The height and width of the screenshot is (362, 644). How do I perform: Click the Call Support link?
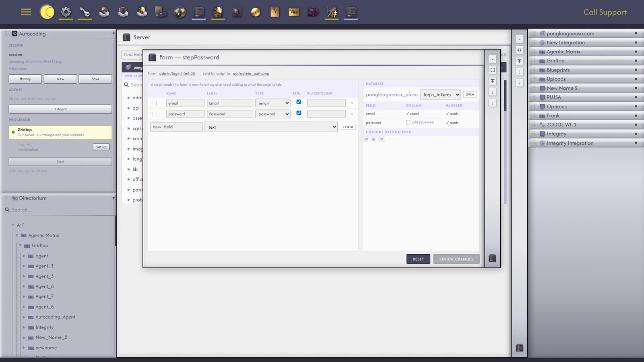point(605,12)
